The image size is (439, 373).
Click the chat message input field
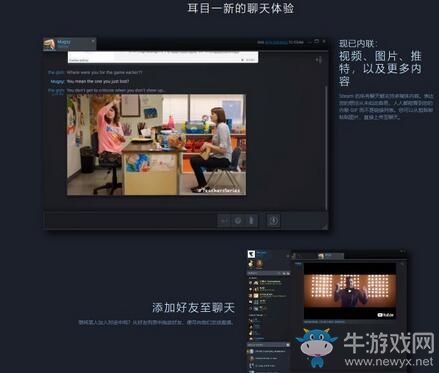coord(132,220)
